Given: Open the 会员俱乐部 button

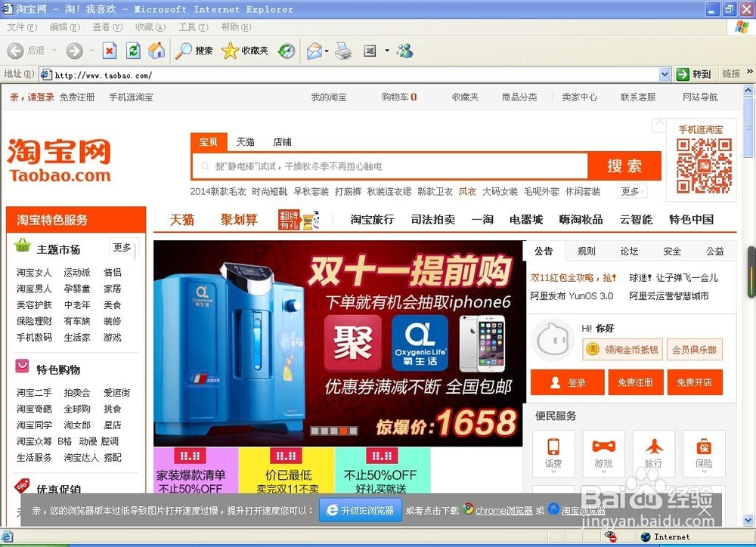Looking at the screenshot, I should [x=695, y=349].
